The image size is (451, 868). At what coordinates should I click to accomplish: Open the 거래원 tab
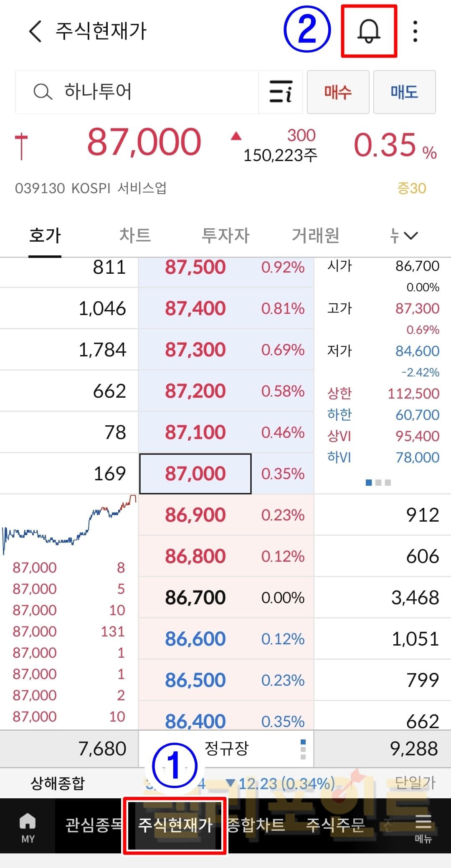click(315, 236)
